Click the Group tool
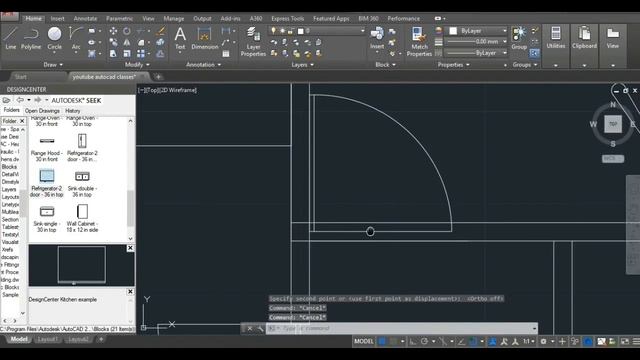Image resolution: width=640 pixels, height=360 pixels. [x=519, y=38]
